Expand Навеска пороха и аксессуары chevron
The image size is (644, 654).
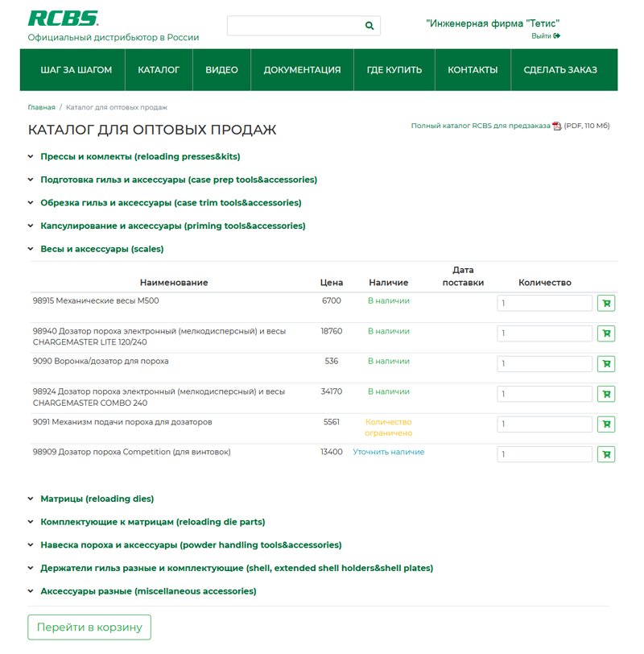31,545
